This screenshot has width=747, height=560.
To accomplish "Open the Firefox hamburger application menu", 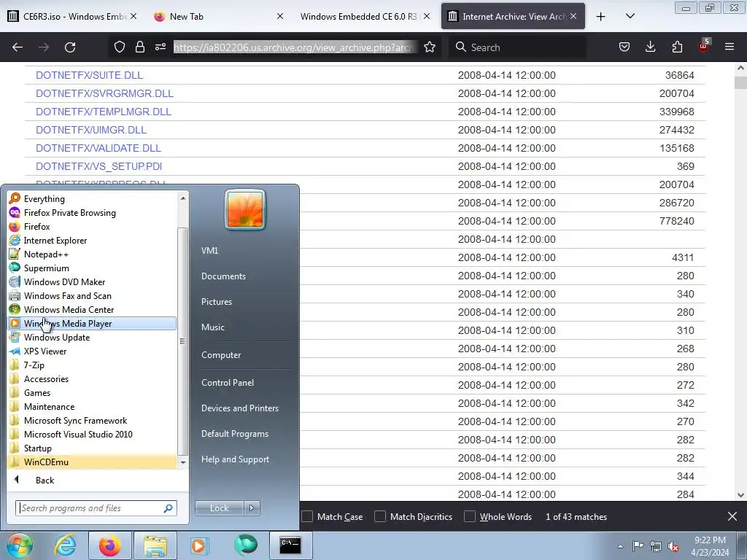I will (729, 47).
